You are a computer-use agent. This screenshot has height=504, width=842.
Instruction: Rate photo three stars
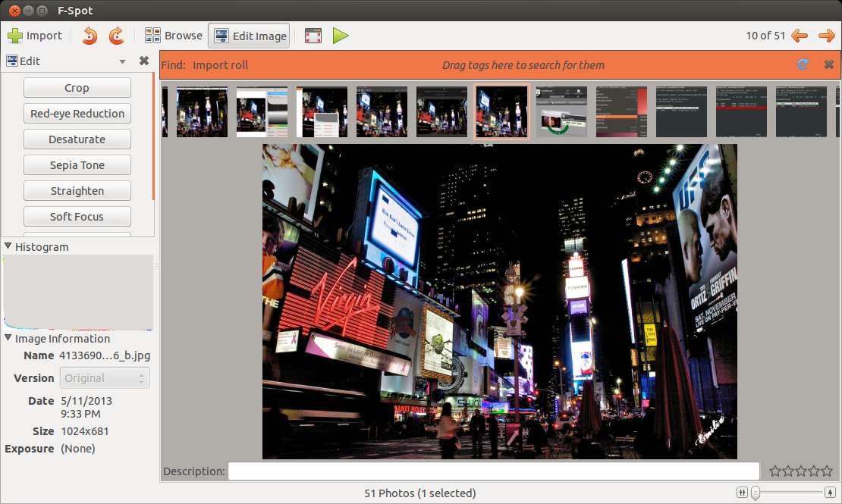pyautogui.click(x=801, y=471)
